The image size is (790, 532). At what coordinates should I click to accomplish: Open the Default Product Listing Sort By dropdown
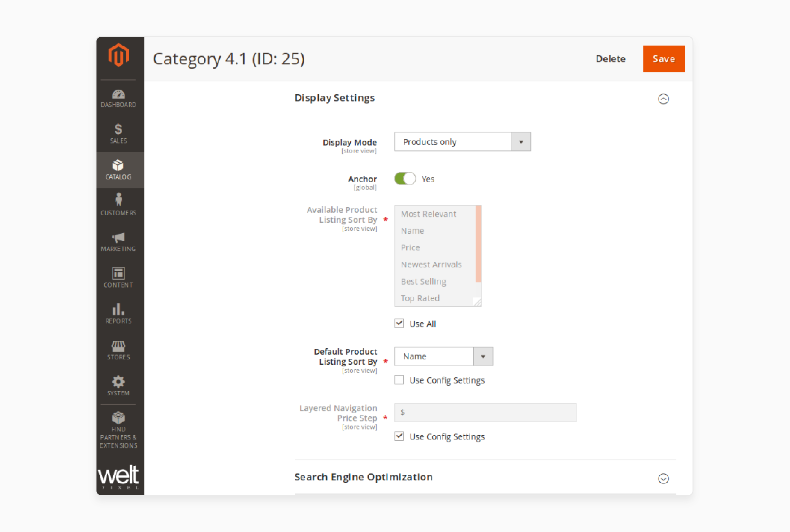(444, 356)
